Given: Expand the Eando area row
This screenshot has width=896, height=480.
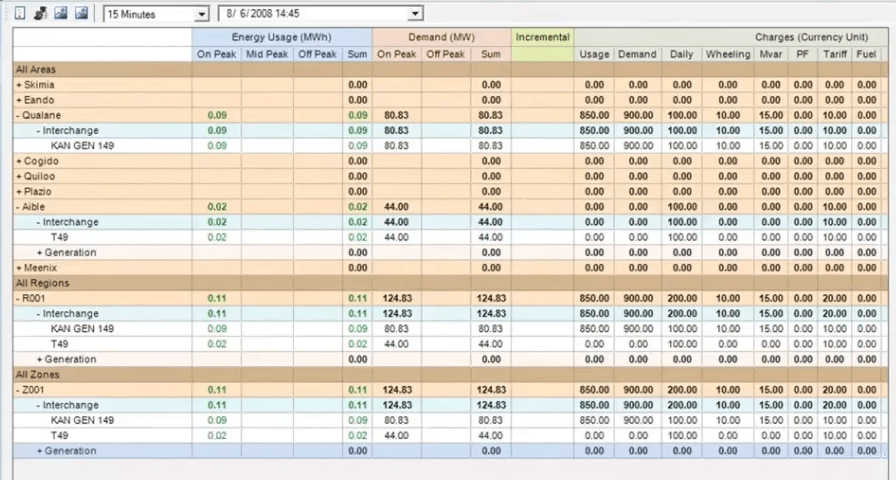Looking at the screenshot, I should (18, 100).
